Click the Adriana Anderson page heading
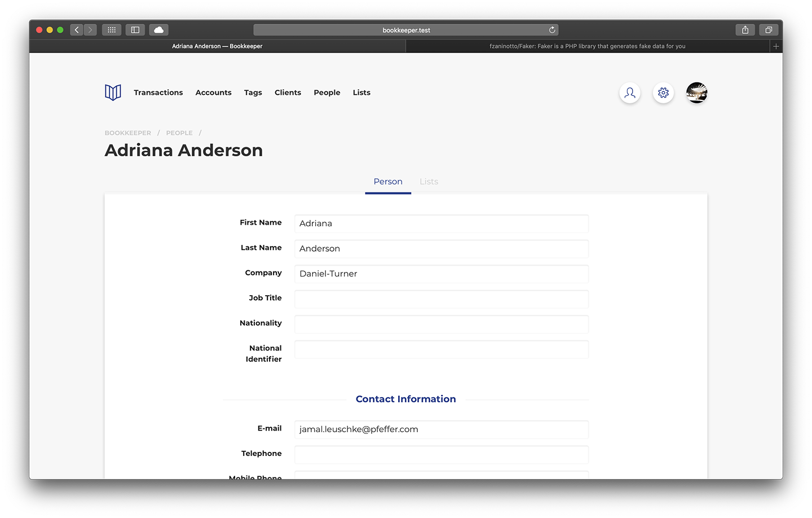The image size is (812, 518). [184, 151]
